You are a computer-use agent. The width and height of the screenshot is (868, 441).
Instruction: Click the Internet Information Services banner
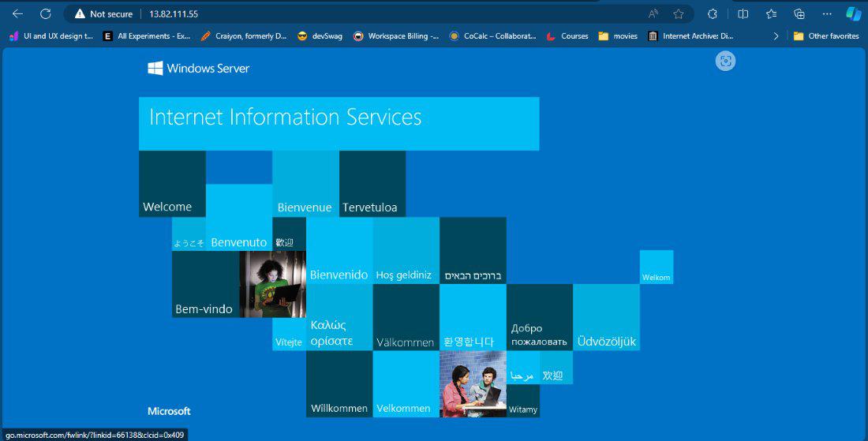point(339,123)
